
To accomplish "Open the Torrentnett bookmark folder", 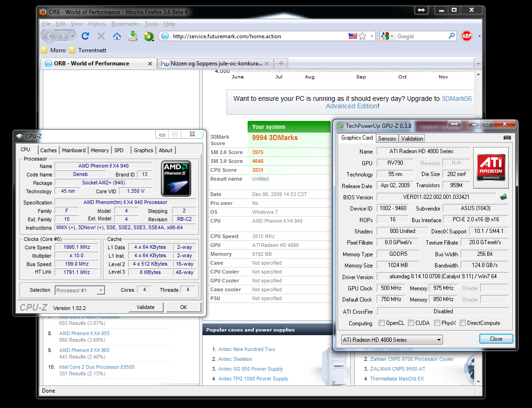I will pyautogui.click(x=88, y=50).
